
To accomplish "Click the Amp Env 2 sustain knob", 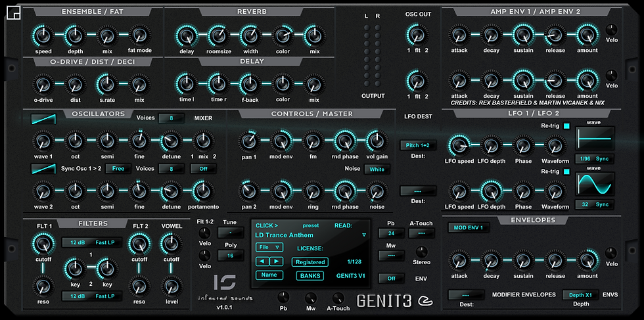I will [x=523, y=80].
